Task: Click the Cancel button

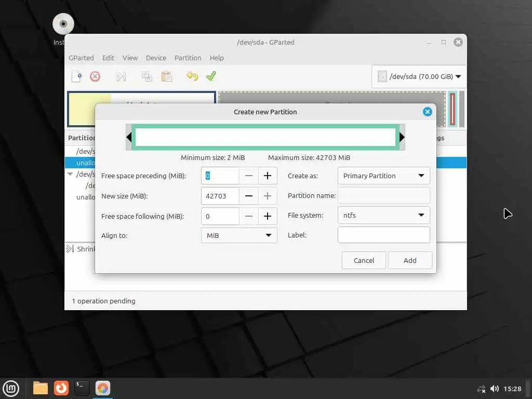Action: [x=364, y=260]
